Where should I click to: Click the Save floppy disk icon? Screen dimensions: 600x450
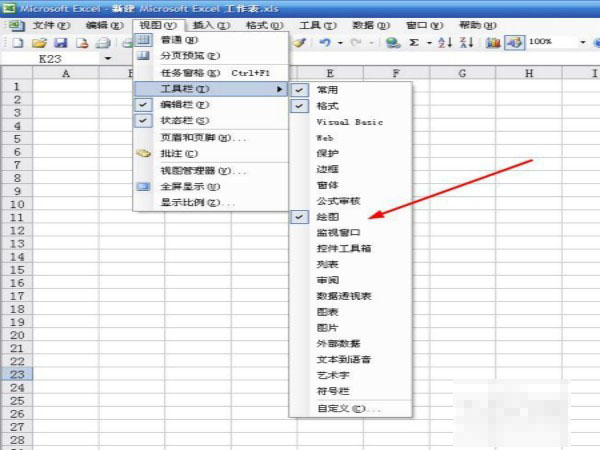(x=60, y=42)
